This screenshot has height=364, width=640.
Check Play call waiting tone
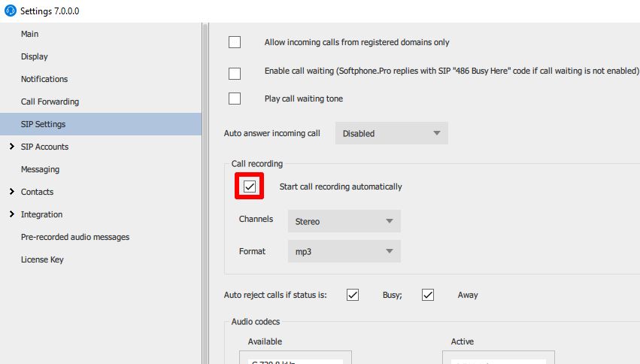click(x=235, y=99)
